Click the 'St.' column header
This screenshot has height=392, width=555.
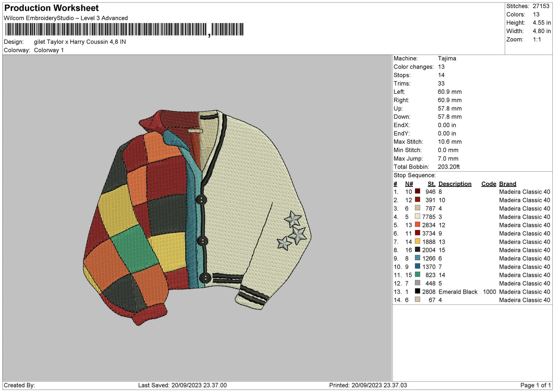point(432,184)
